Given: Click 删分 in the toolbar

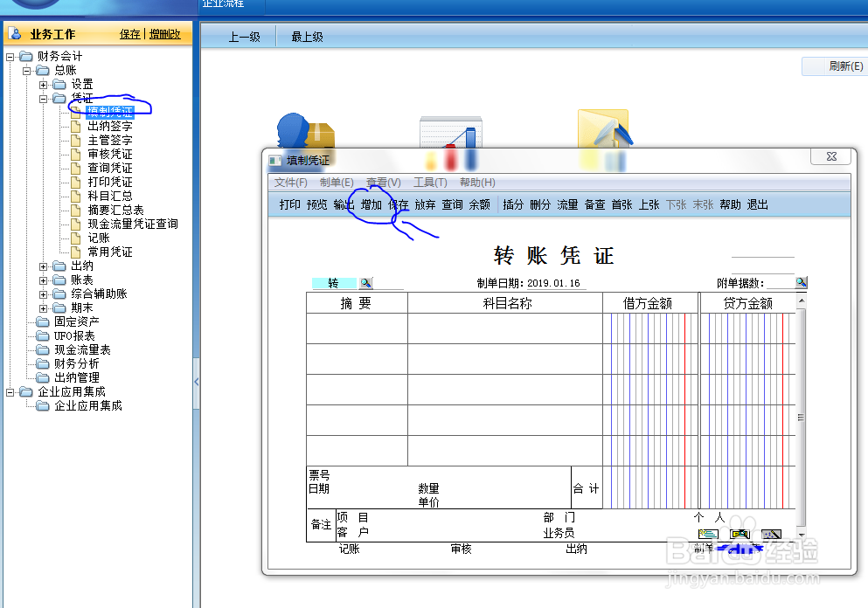Looking at the screenshot, I should (540, 204).
